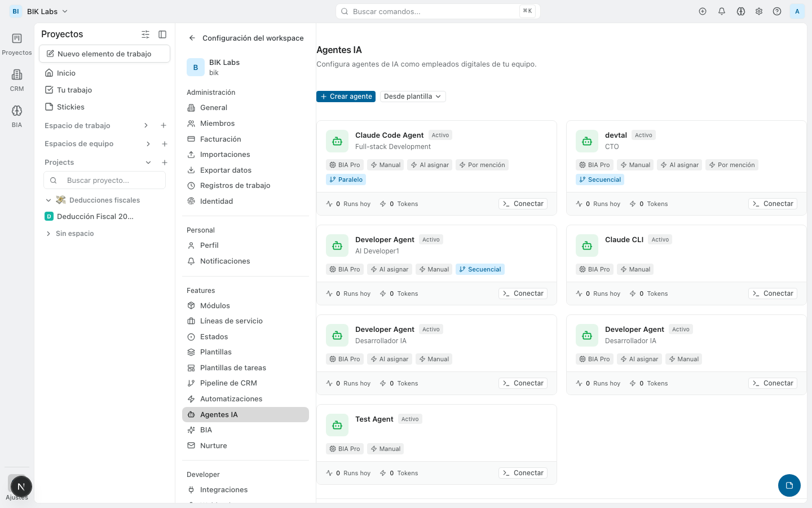The width and height of the screenshot is (812, 508).
Task: Toggle the Paralelo tag on Claude Code Agent
Action: pos(346,179)
